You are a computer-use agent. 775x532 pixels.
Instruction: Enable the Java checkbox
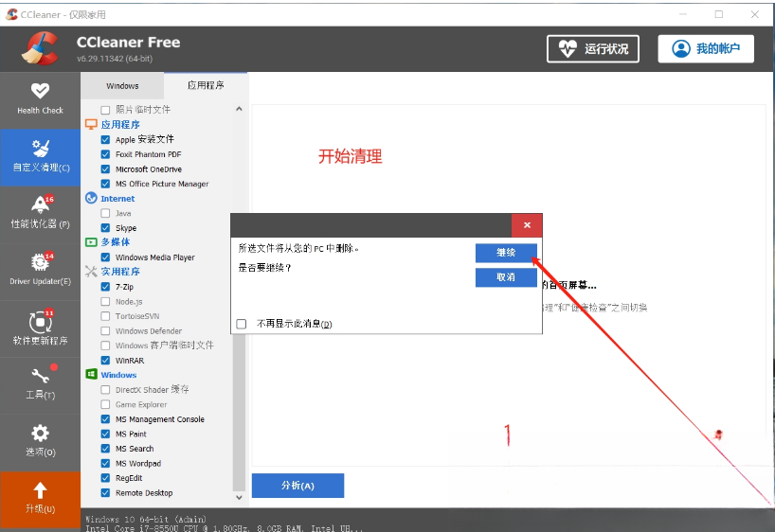pos(105,213)
